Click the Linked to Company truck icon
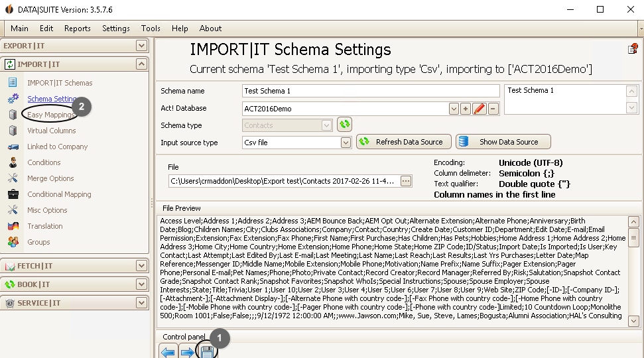The height and width of the screenshot is (358, 644). (x=13, y=147)
